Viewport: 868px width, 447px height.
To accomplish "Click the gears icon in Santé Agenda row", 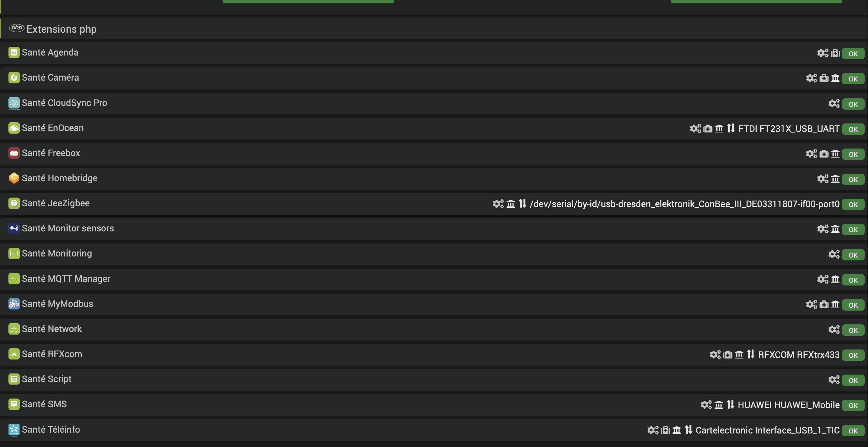I will [823, 53].
